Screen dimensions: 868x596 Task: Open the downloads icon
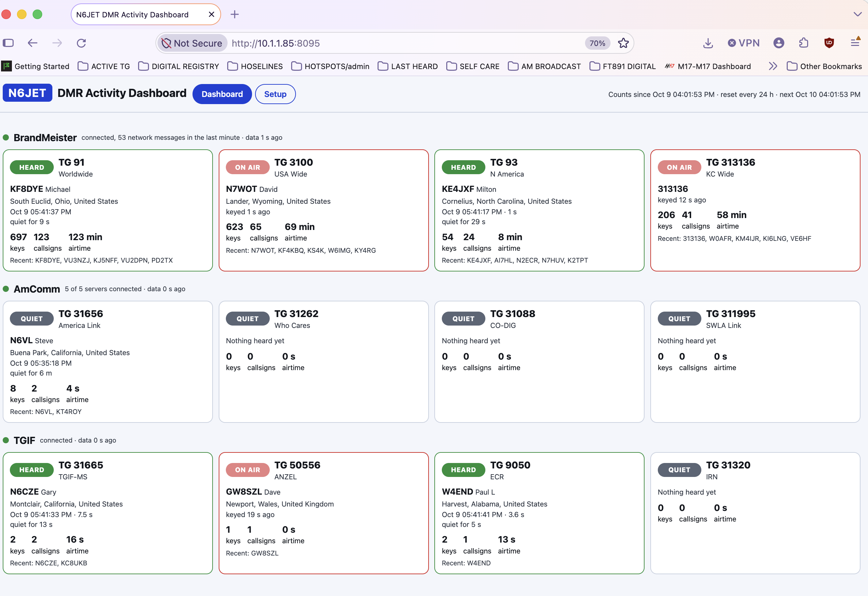(708, 43)
